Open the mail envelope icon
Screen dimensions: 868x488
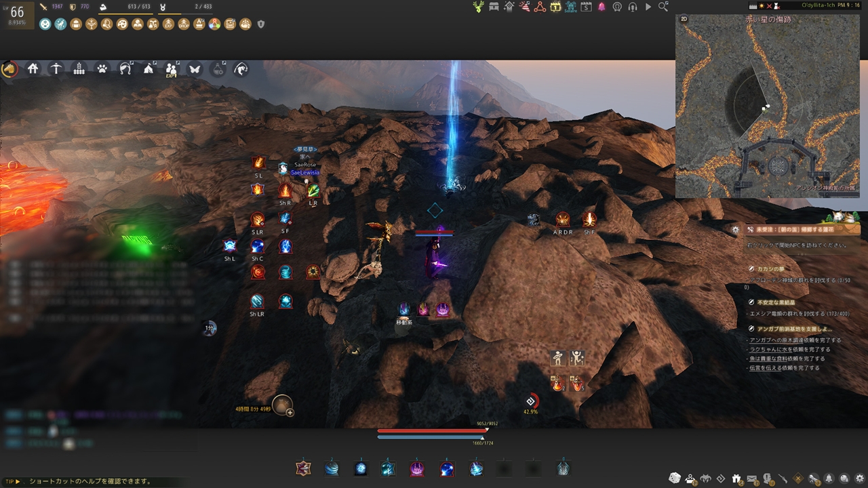[x=752, y=479]
